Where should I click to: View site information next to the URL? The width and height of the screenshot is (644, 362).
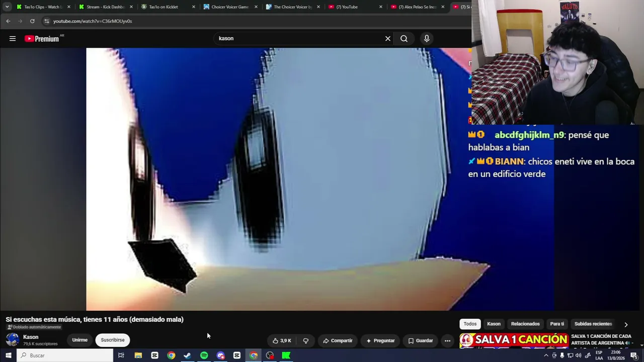[47, 21]
